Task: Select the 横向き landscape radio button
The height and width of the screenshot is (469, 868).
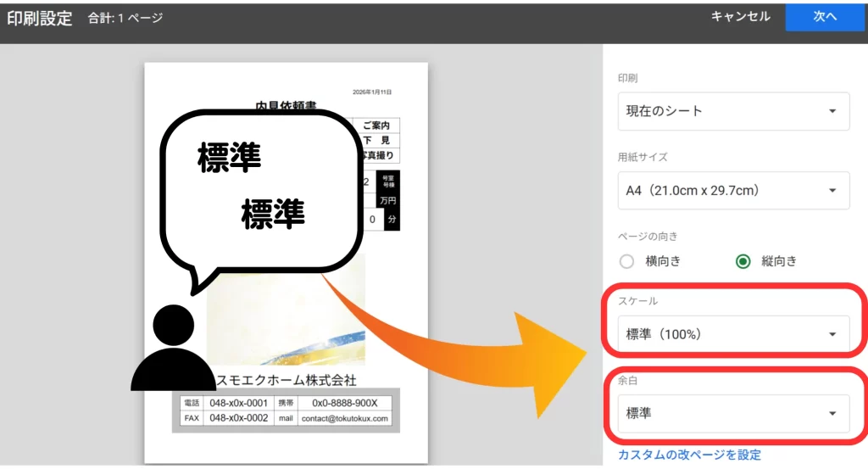Action: pyautogui.click(x=627, y=261)
